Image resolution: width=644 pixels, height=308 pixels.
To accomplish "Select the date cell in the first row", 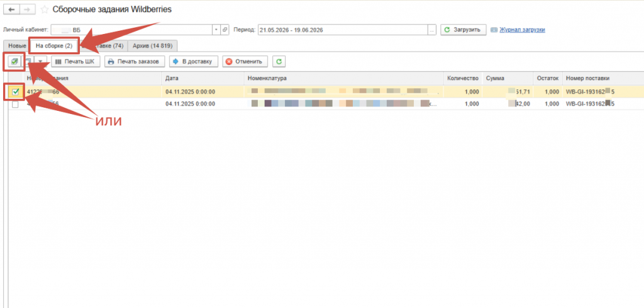I will point(203,92).
